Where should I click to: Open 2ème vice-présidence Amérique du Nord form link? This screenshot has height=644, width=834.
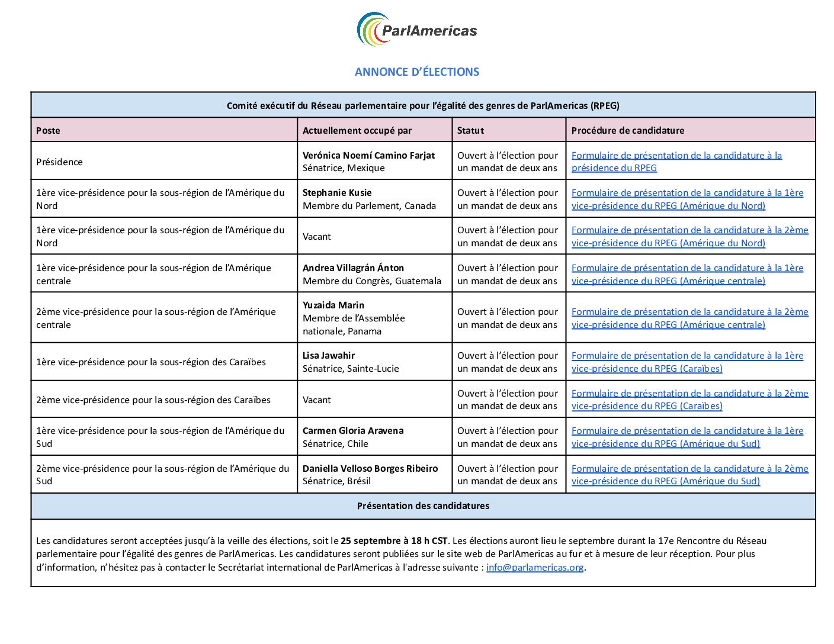click(x=689, y=236)
